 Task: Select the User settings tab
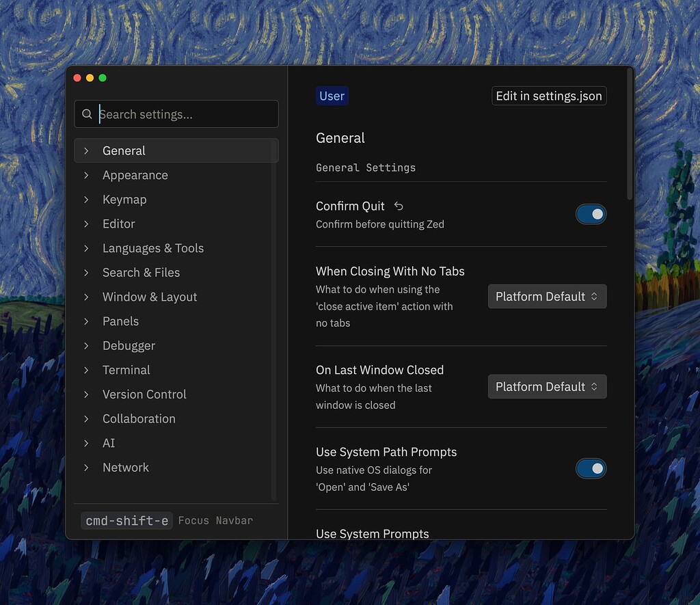coord(332,96)
